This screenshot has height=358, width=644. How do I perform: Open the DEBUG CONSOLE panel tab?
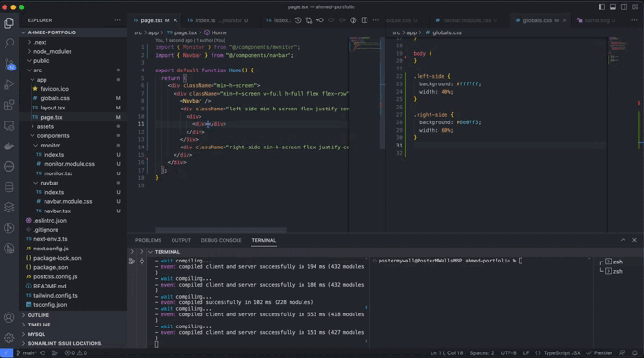point(222,240)
